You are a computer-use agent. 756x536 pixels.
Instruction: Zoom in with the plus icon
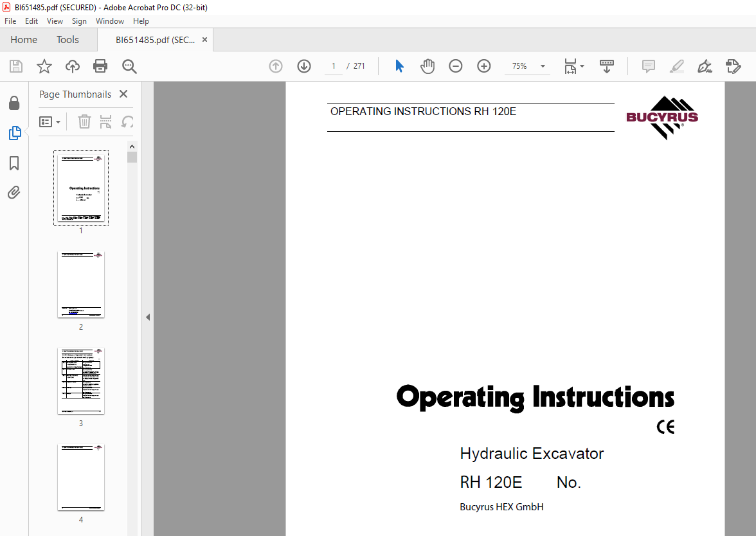point(483,66)
